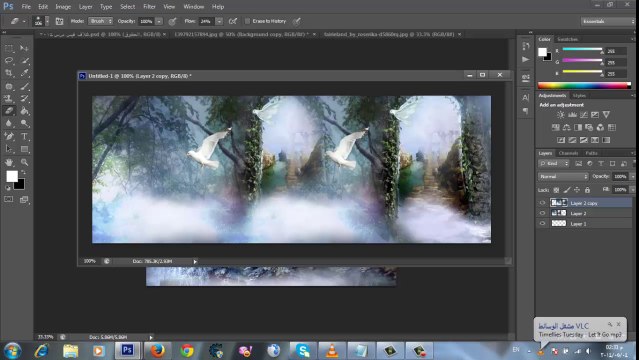
Task: Add a Brightness/Contrast adjustment
Action: pyautogui.click(x=561, y=115)
